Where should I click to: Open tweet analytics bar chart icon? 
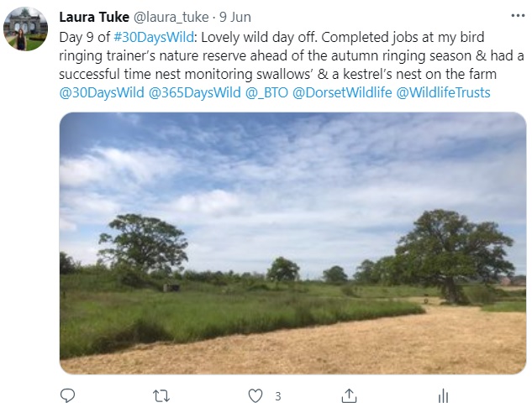click(x=443, y=395)
